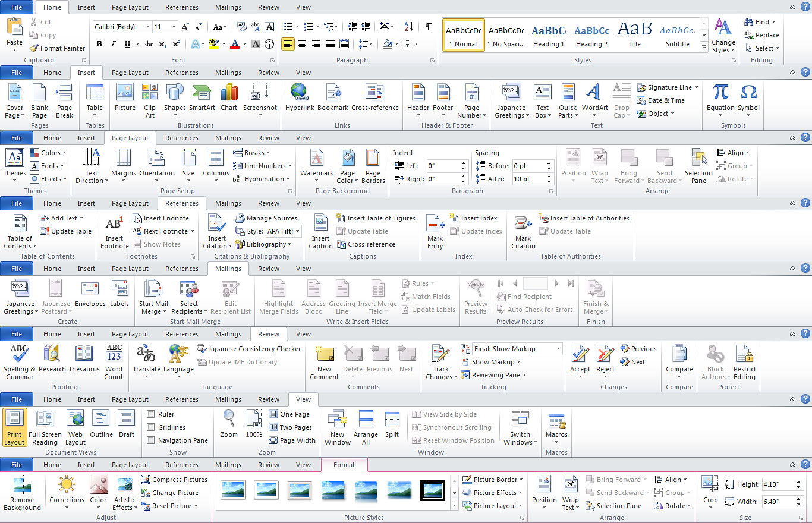The width and height of the screenshot is (812, 523).
Task: Click Insert Endnote
Action: [x=160, y=218]
